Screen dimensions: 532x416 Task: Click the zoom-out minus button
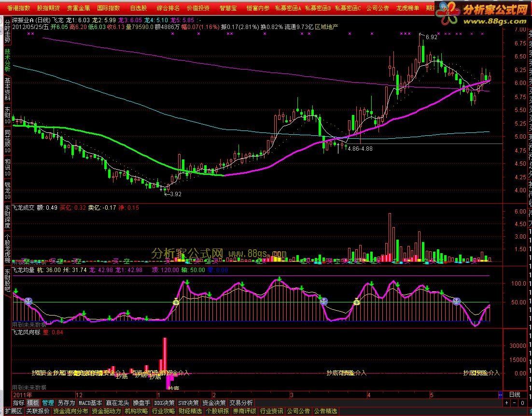click(514, 403)
